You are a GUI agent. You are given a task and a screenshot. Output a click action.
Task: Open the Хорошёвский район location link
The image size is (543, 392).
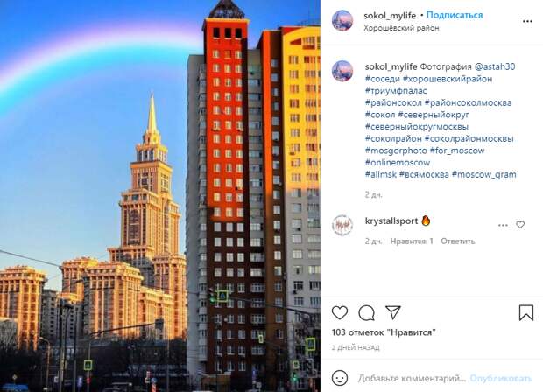401,28
